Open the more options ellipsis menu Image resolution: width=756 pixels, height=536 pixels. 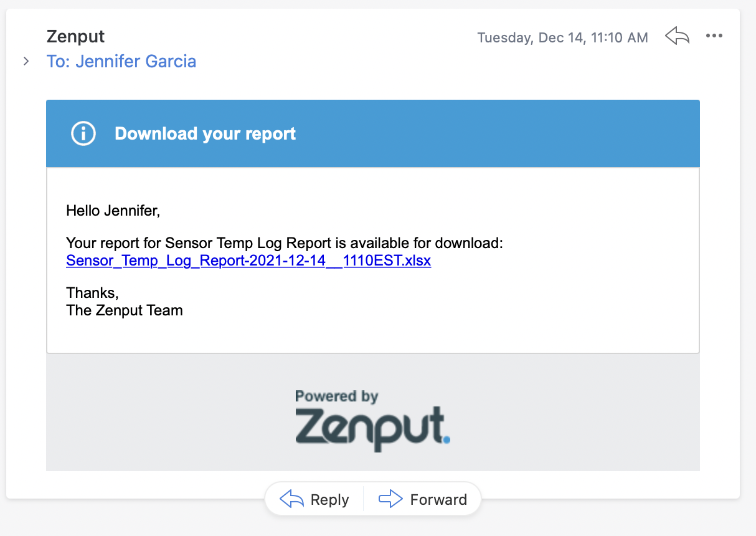[714, 36]
